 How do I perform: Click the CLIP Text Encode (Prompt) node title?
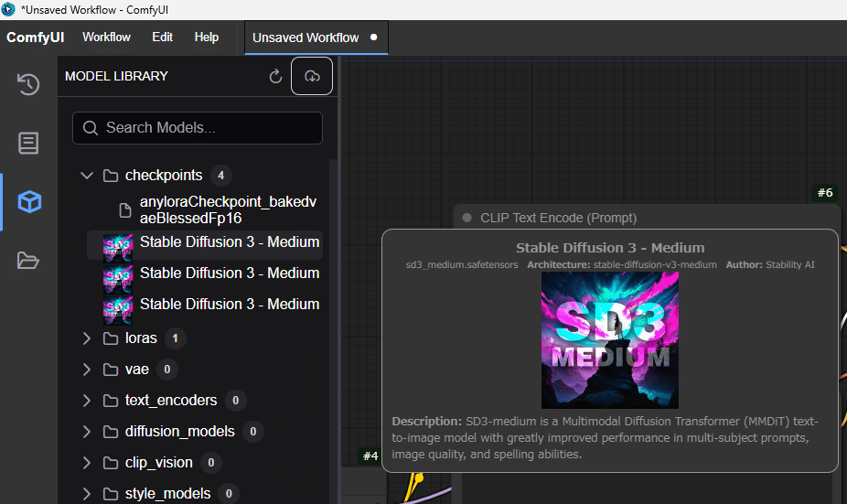coord(559,218)
